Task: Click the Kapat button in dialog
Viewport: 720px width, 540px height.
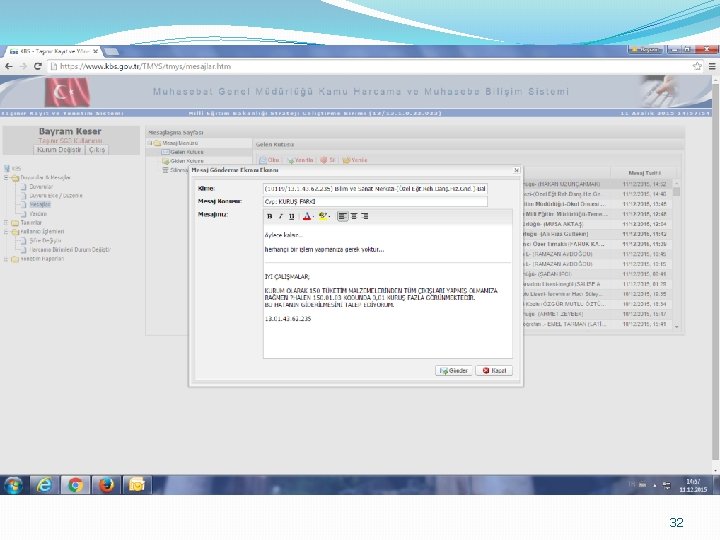Action: [494, 371]
